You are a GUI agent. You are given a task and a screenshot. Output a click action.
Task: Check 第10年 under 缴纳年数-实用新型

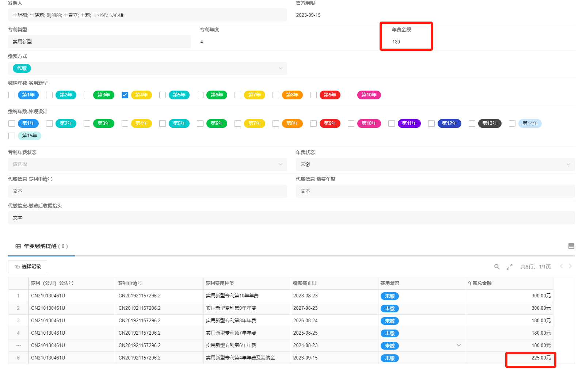pos(351,95)
